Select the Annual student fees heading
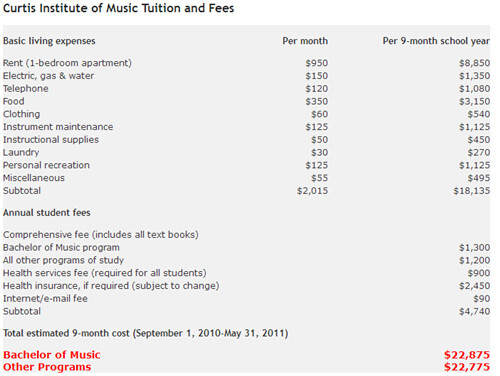This screenshot has height=376, width=500. [x=47, y=213]
